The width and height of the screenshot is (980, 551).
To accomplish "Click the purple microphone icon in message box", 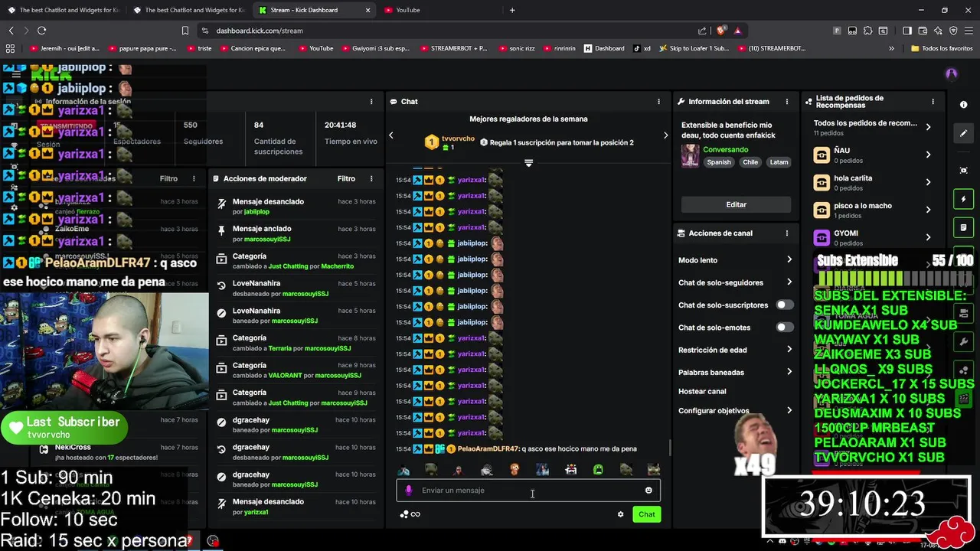I will pyautogui.click(x=409, y=491).
